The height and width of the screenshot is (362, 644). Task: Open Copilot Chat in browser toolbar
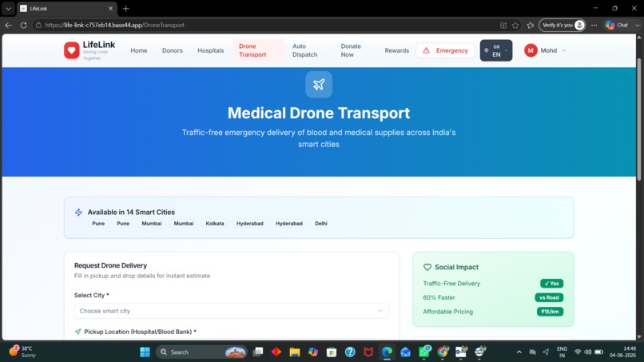click(x=617, y=25)
